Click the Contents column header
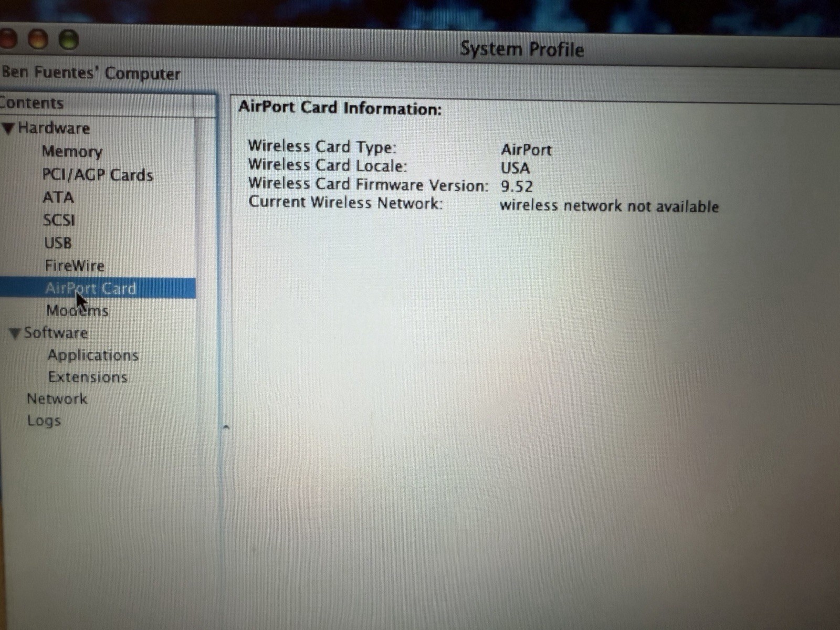Viewport: 840px width, 630px height. (97, 104)
